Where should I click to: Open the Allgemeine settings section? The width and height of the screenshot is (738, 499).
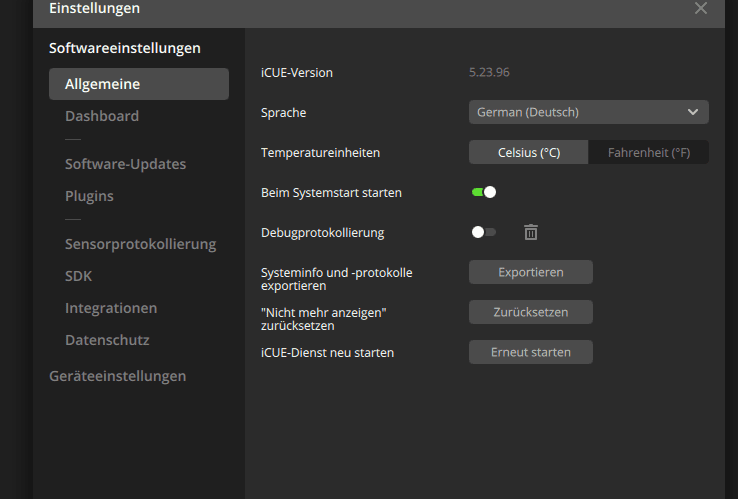click(x=139, y=84)
